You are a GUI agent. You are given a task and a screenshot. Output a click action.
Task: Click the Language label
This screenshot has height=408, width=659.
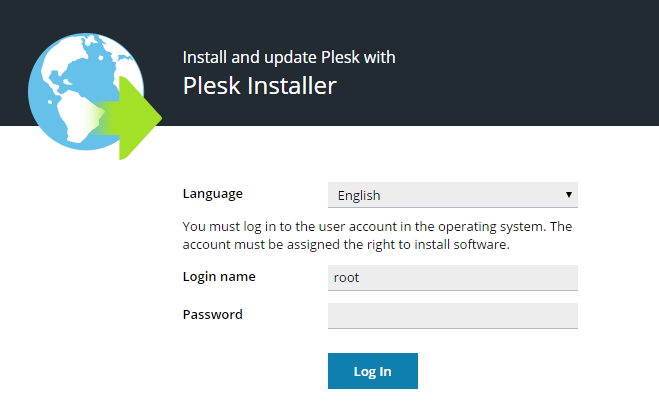[x=212, y=194]
